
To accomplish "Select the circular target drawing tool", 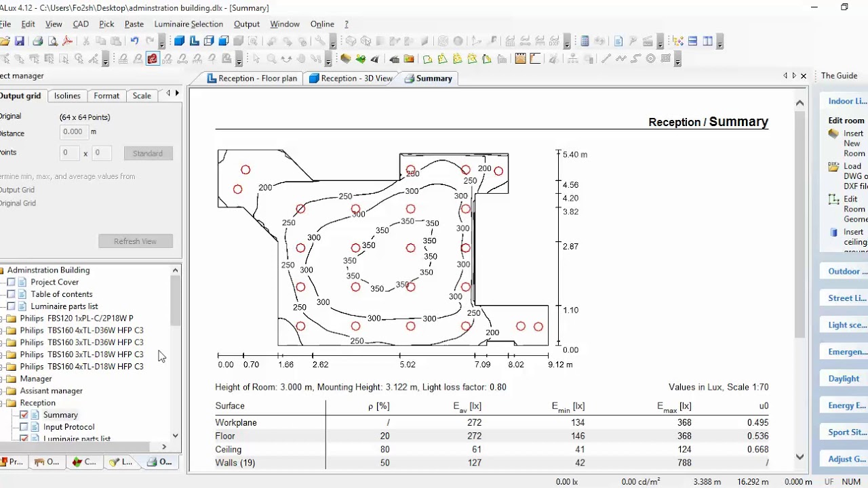I will pyautogui.click(x=650, y=59).
